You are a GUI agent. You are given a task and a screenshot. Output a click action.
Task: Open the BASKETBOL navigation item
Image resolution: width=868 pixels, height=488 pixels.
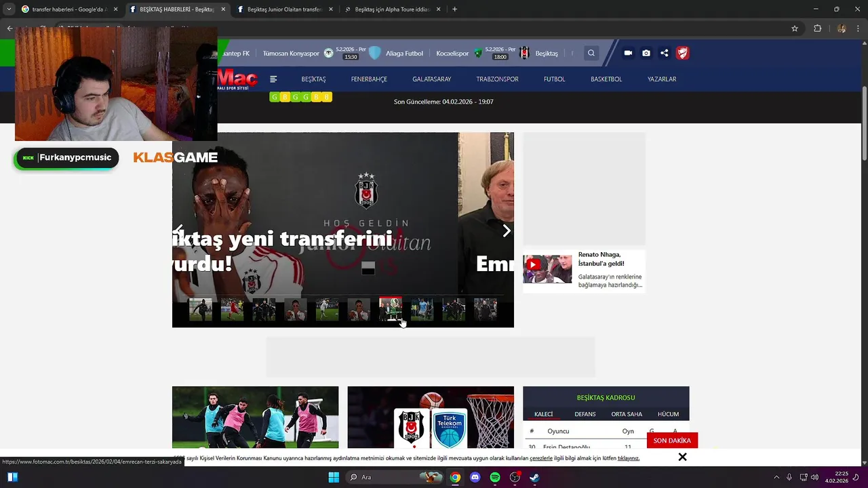pyautogui.click(x=606, y=79)
